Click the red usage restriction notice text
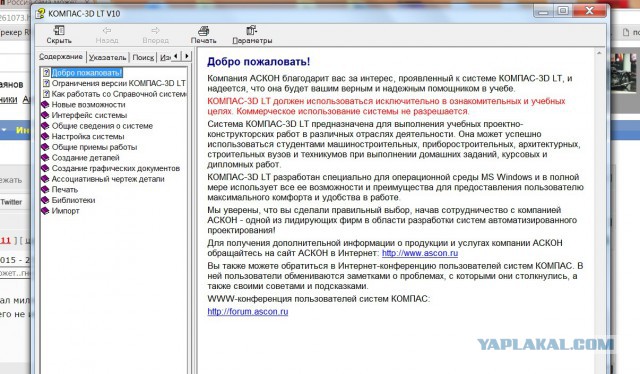This screenshot has height=374, width=640. click(386, 106)
